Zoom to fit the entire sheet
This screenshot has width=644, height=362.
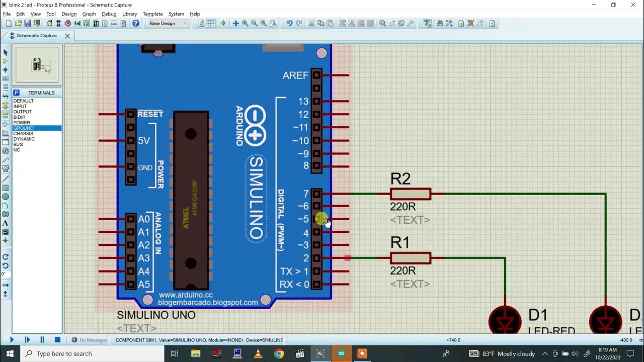pos(264,23)
